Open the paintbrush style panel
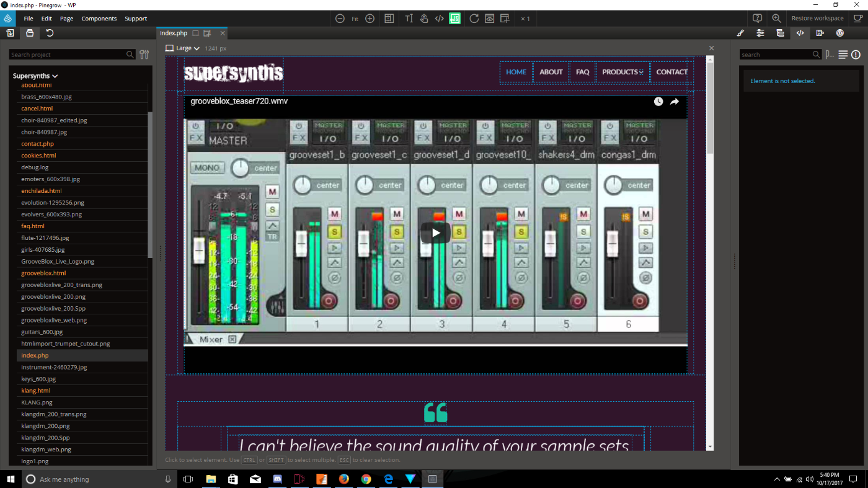Image resolution: width=868 pixels, height=488 pixels. coord(740,33)
